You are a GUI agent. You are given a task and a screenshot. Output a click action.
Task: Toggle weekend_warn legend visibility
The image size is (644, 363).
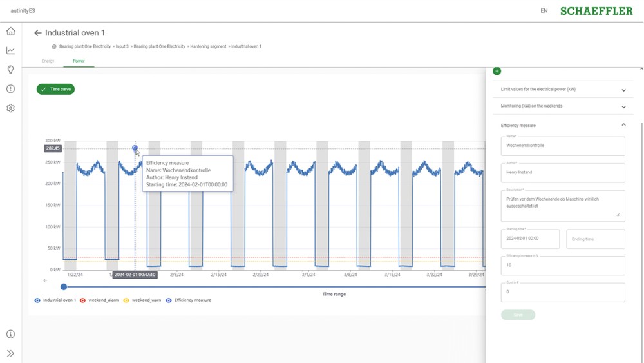coord(126,300)
